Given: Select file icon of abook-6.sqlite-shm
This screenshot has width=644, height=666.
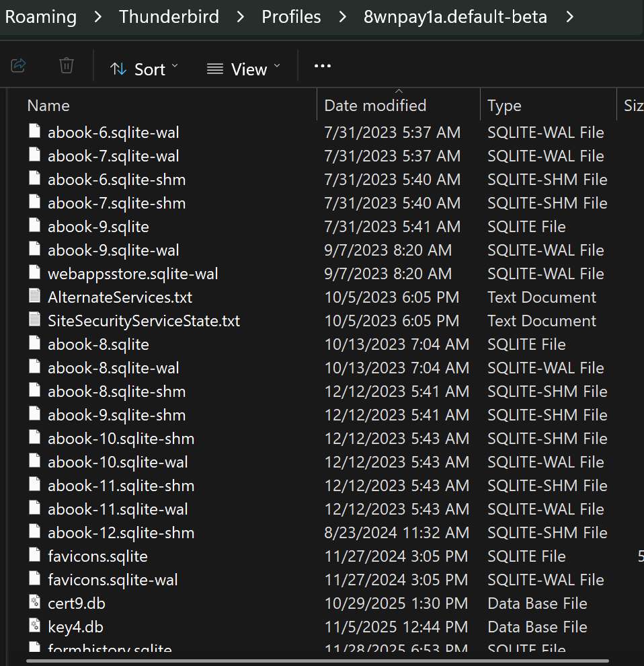Looking at the screenshot, I should pos(35,178).
